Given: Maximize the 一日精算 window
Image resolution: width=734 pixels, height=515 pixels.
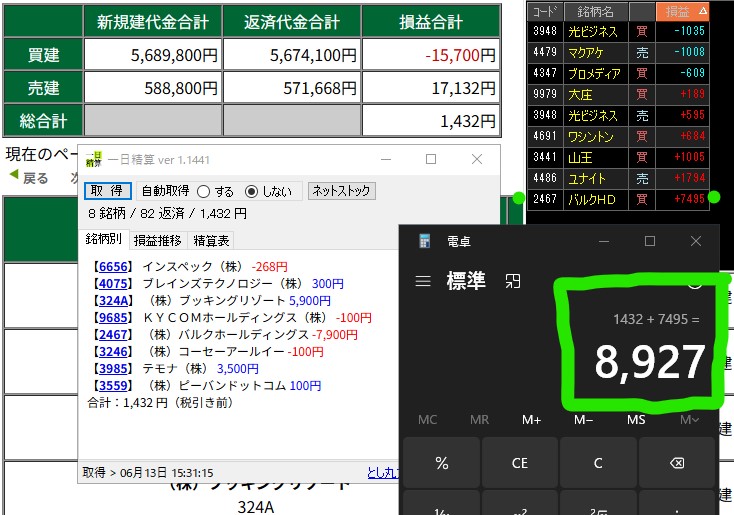Looking at the screenshot, I should pyautogui.click(x=431, y=159).
